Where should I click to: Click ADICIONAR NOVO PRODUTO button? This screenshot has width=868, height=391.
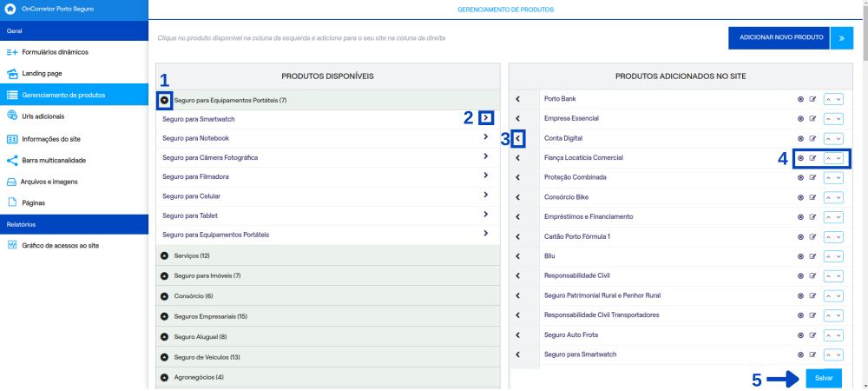tap(779, 37)
